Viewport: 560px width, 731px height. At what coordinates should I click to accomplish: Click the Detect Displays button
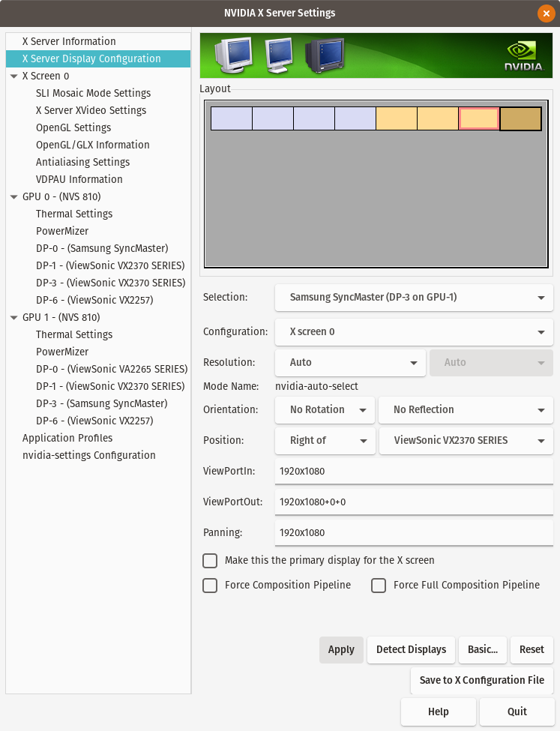[412, 649]
